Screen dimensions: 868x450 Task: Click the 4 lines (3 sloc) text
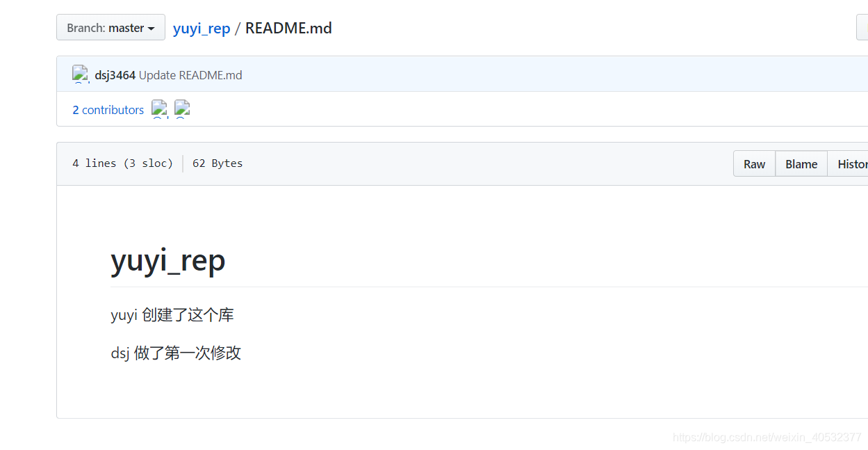coord(123,163)
